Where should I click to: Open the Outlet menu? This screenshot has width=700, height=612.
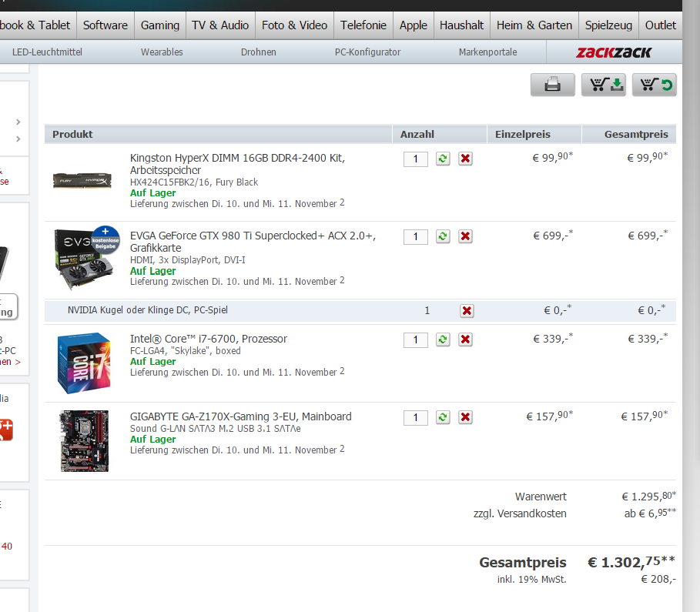[661, 25]
